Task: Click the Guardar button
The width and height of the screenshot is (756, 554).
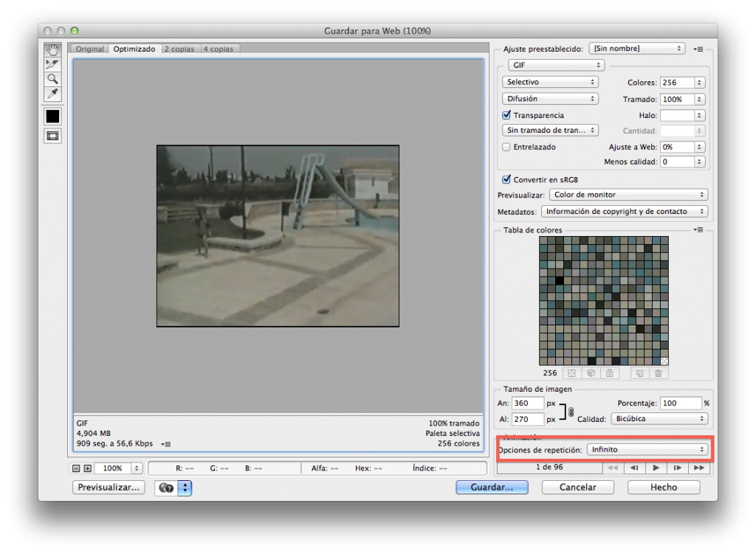Action: click(x=492, y=488)
